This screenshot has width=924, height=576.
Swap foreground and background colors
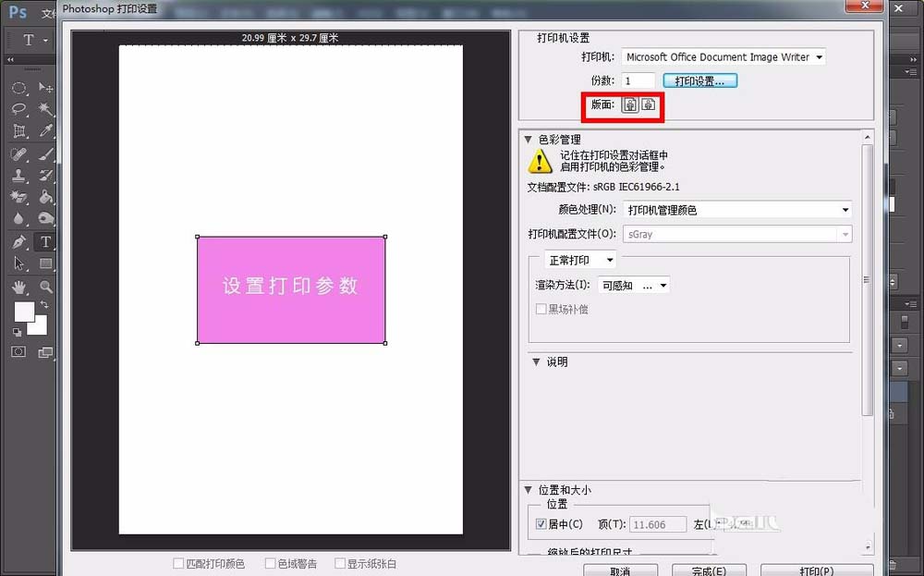coord(44,305)
